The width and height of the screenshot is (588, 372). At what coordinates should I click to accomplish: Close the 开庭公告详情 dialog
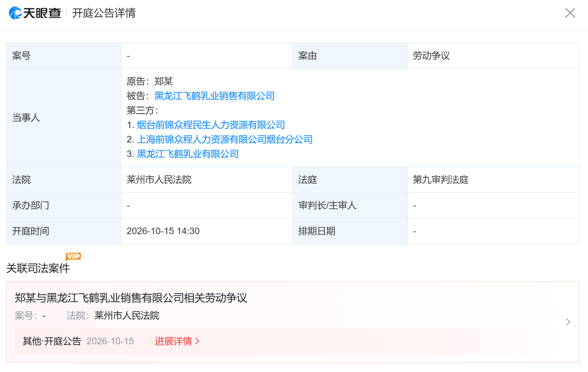[x=570, y=13]
